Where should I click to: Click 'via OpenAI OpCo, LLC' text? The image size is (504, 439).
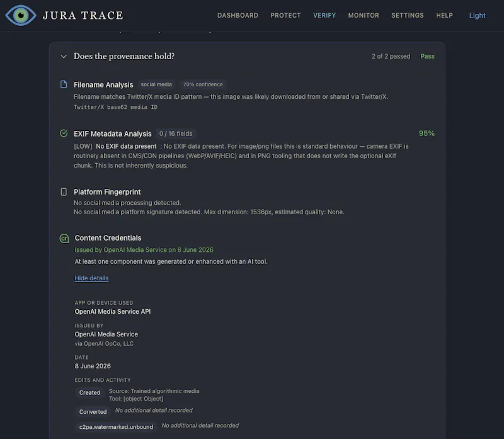point(104,343)
